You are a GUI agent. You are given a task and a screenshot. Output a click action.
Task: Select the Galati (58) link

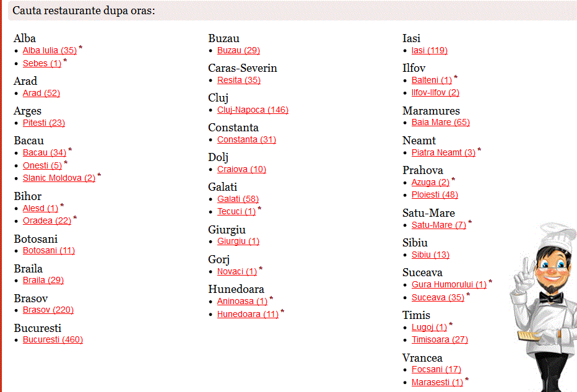238,199
